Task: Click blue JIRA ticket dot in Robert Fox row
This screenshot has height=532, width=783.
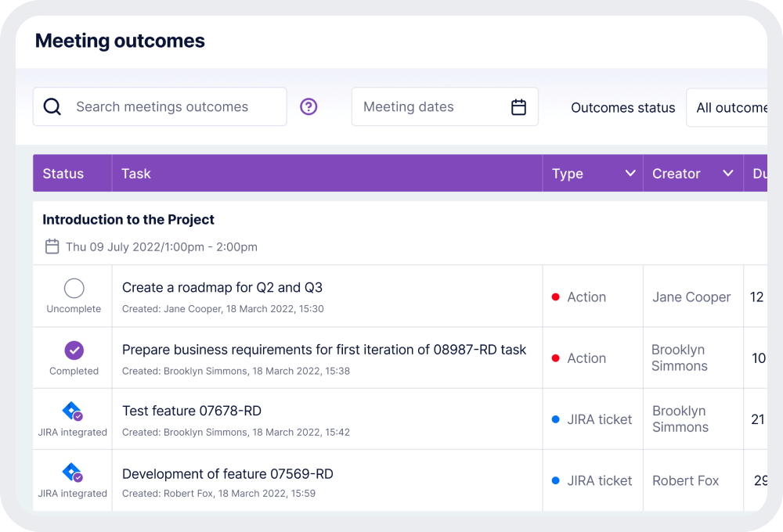Action: [556, 480]
